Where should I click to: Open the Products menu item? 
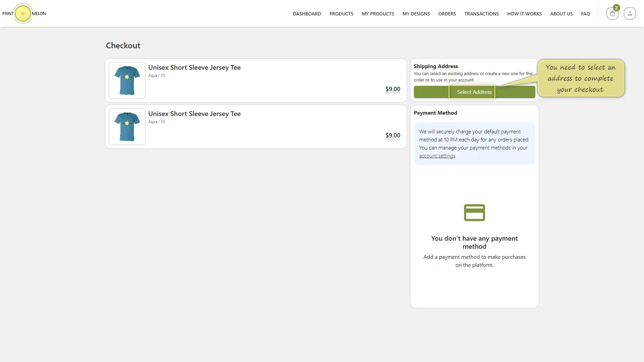tap(341, 14)
